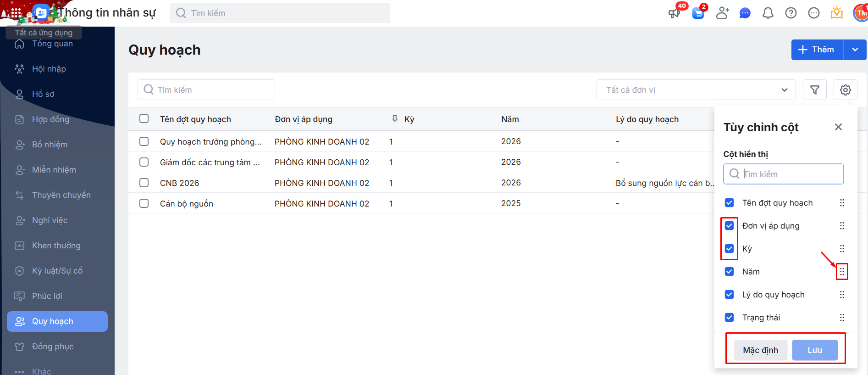Open the notifications bell icon
Screen dimensions: 868x375
tap(768, 13)
